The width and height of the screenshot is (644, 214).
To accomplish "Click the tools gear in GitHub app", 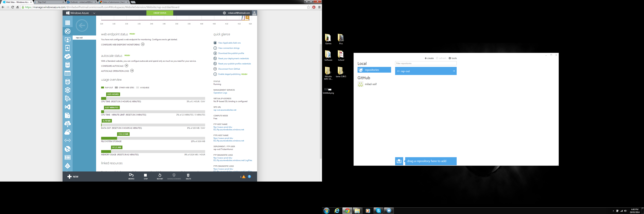I will click(452, 58).
